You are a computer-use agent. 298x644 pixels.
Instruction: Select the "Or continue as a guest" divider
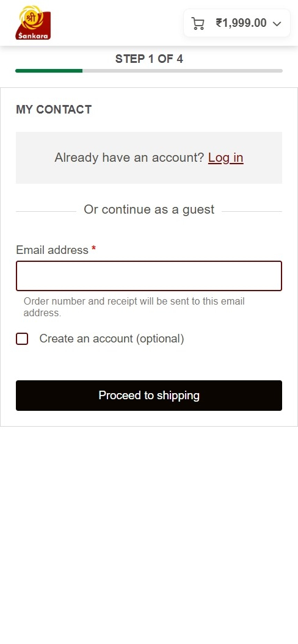point(149,209)
